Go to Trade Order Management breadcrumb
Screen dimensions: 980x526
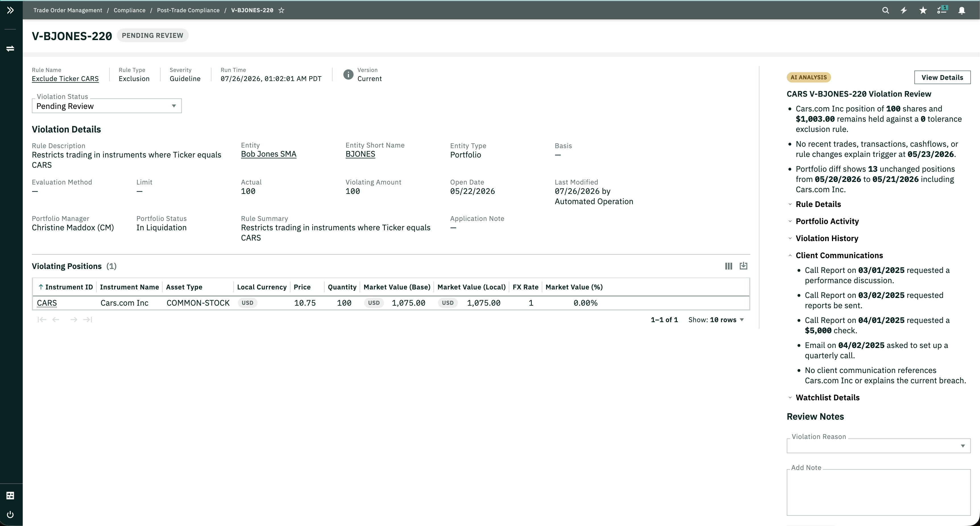tap(68, 10)
